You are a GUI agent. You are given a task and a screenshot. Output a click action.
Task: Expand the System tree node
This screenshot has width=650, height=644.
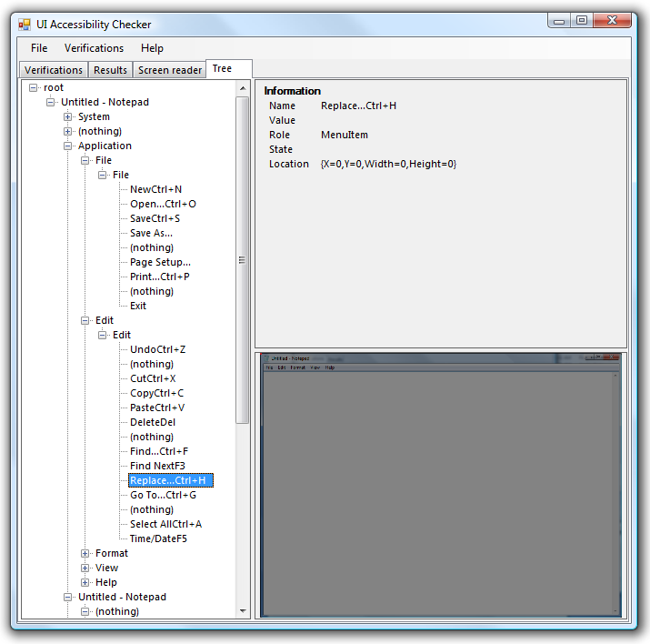pyautogui.click(x=68, y=117)
